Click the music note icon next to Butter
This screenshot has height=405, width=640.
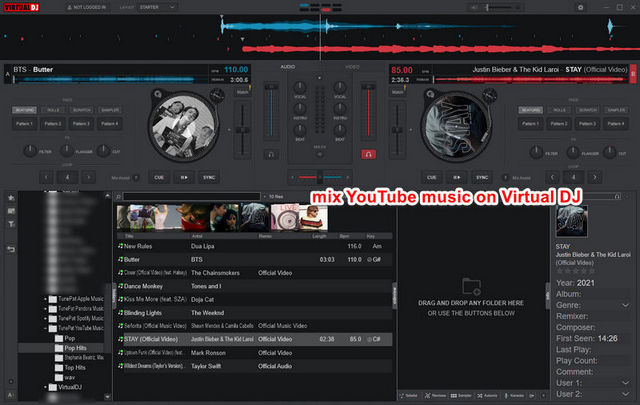point(120,259)
